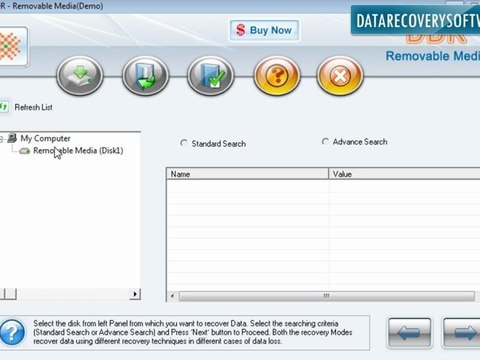Select My Computer in the tree
This screenshot has width=480, height=360.
(45, 138)
